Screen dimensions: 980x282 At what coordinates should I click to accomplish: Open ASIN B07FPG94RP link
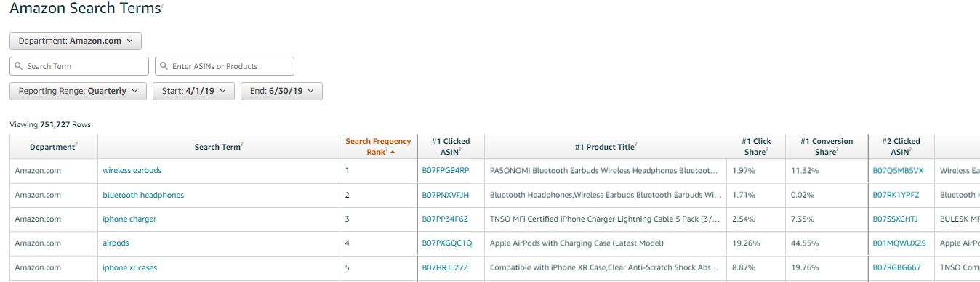pyautogui.click(x=446, y=171)
